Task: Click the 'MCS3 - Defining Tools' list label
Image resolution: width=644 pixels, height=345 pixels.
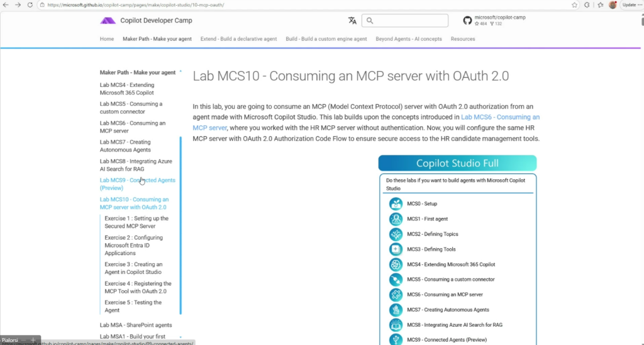Action: (x=431, y=249)
